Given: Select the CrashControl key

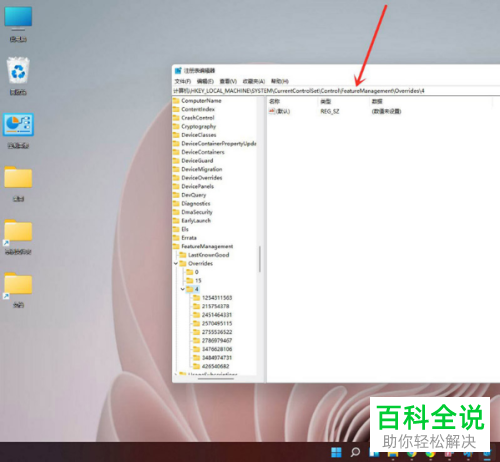Looking at the screenshot, I should pos(198,118).
